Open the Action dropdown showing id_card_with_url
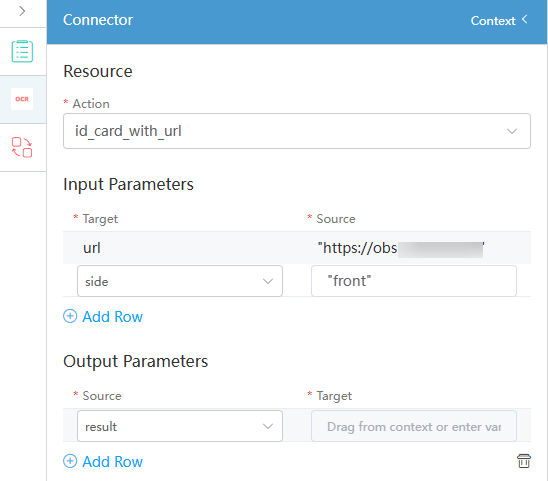Screen dimensions: 548x481 pyautogui.click(x=297, y=131)
